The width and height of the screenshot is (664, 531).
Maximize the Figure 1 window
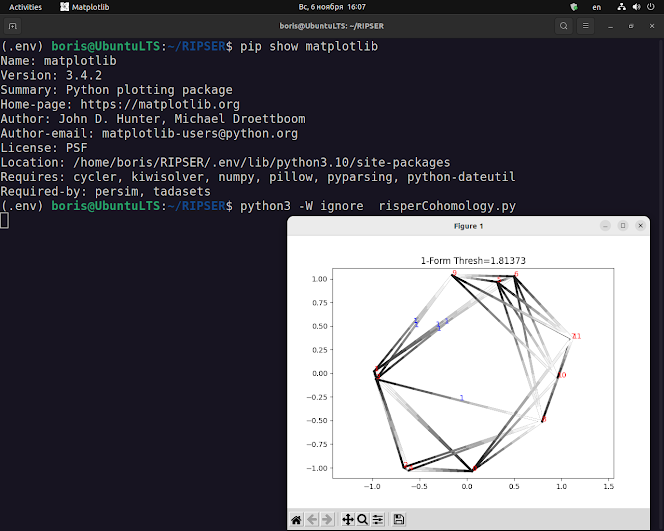click(623, 226)
